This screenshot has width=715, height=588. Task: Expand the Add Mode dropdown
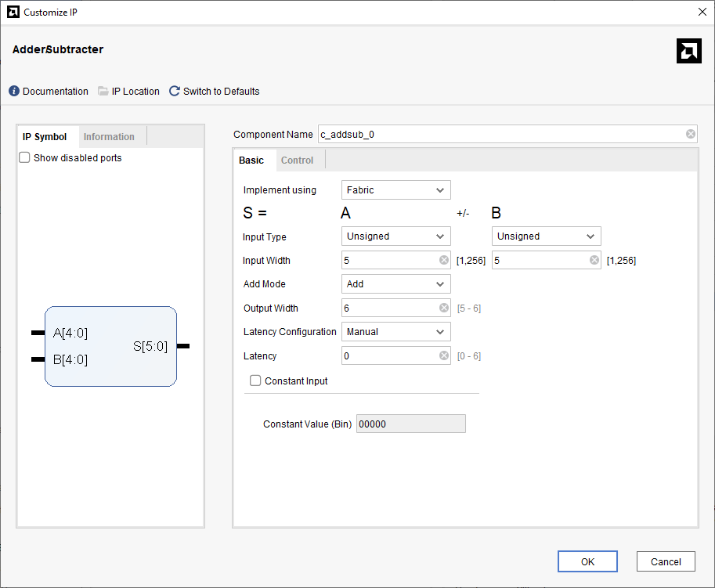click(396, 284)
